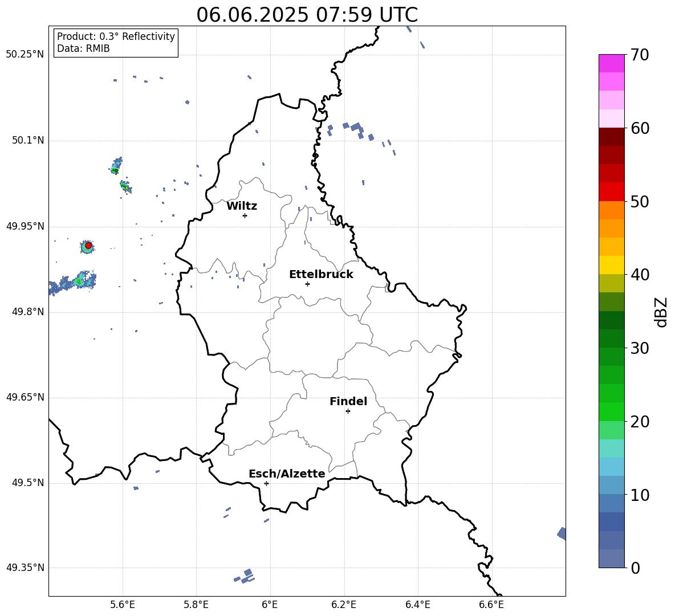This screenshot has height=616, width=675.
Task: Click the colorbar tick label 50
Action: [640, 201]
